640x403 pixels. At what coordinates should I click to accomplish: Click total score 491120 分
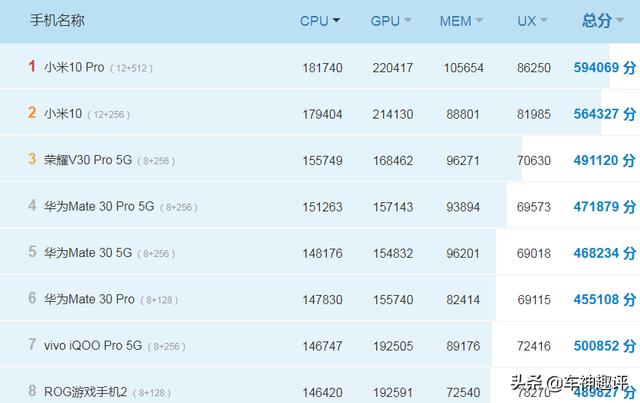point(604,160)
